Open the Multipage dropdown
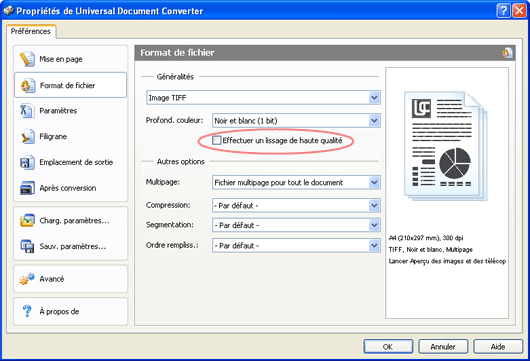The width and height of the screenshot is (530, 361). point(374,183)
